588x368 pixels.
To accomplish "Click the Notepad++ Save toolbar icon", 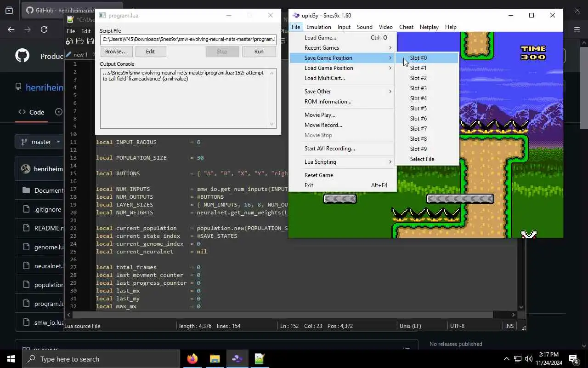I will (x=90, y=41).
